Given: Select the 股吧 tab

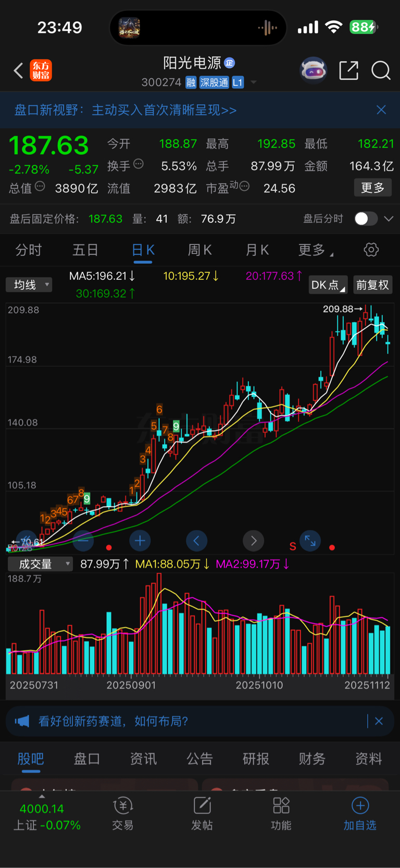Looking at the screenshot, I should click(x=31, y=759).
